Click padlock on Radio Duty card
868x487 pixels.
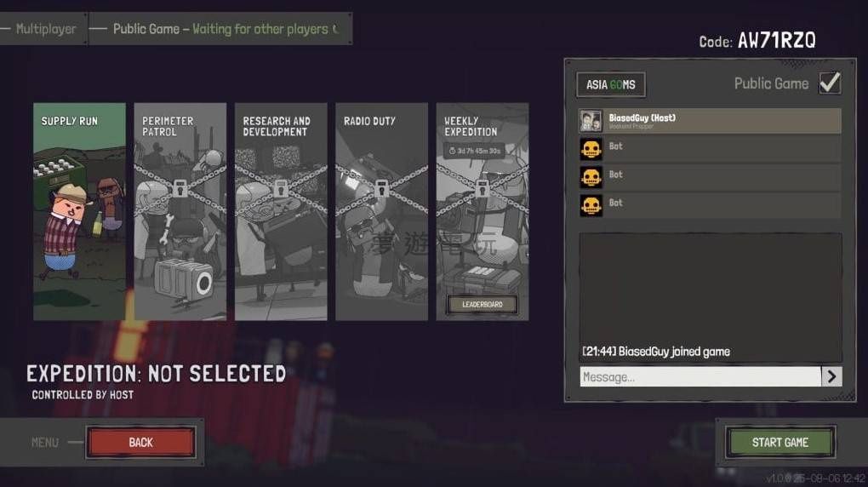pos(381,188)
